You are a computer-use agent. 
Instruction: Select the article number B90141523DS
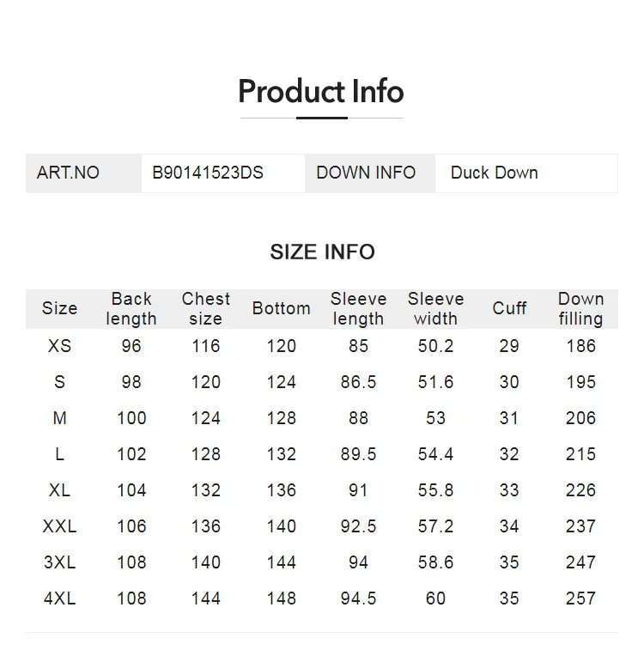tap(208, 173)
